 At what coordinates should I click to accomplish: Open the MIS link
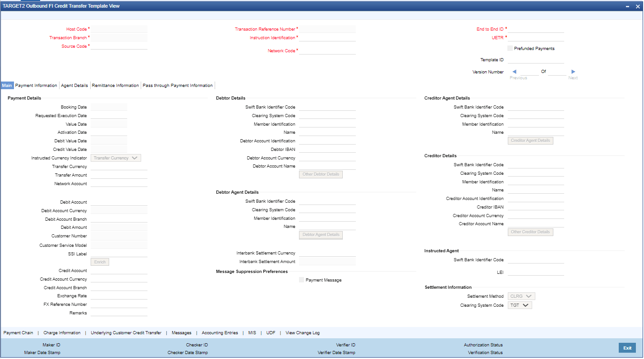[252, 333]
